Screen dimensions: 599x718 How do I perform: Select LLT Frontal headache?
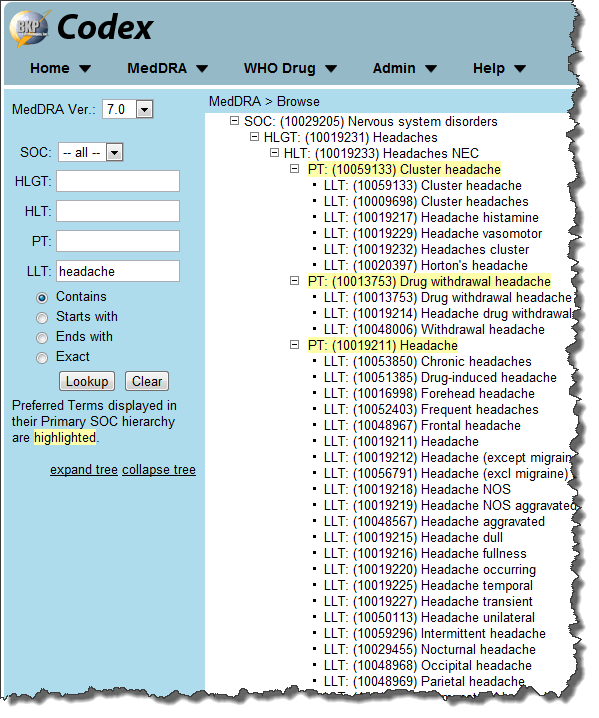[x=422, y=426]
